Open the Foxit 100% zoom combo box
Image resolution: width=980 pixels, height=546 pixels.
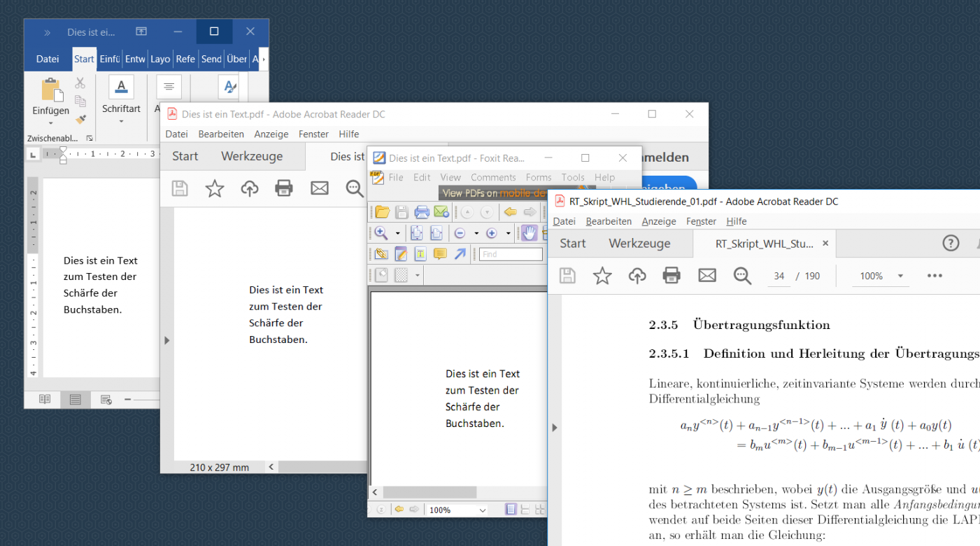click(x=457, y=510)
